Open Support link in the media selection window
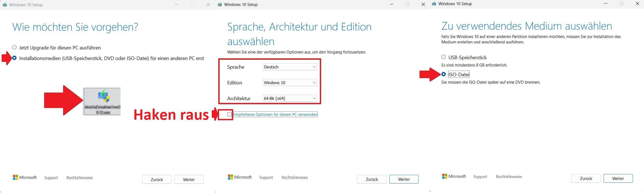 [480, 177]
